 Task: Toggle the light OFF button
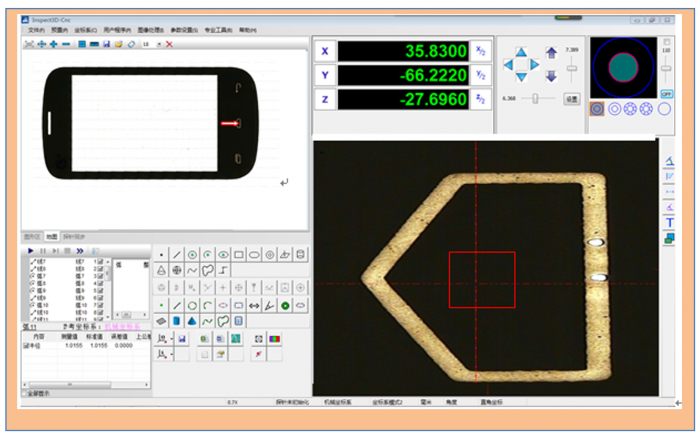[667, 94]
